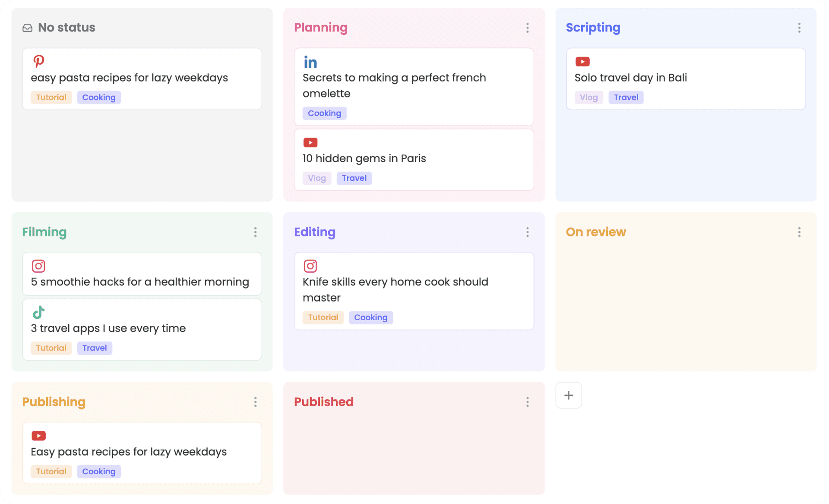Screen dimensions: 829x504
Task: Click TikTok icon on the travel apps card
Action: (39, 312)
